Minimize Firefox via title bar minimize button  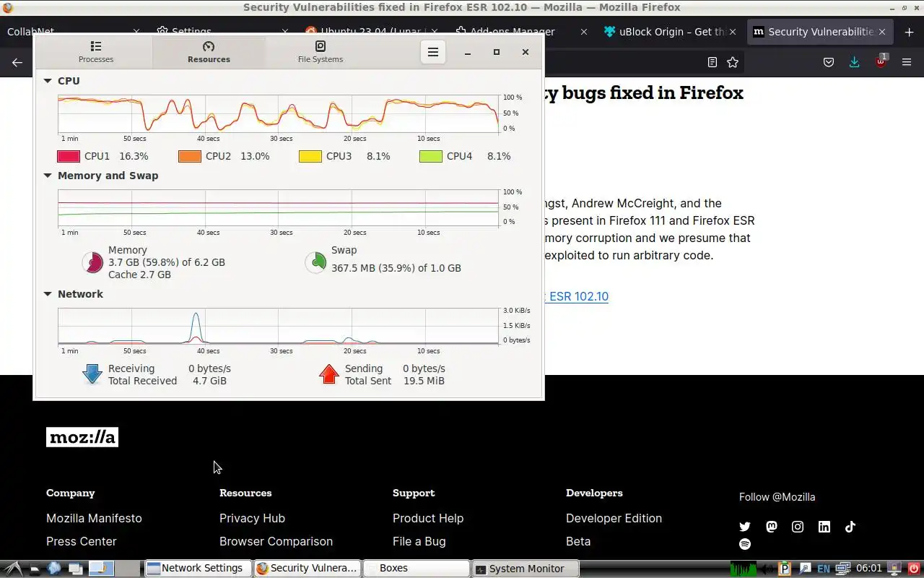pos(892,7)
